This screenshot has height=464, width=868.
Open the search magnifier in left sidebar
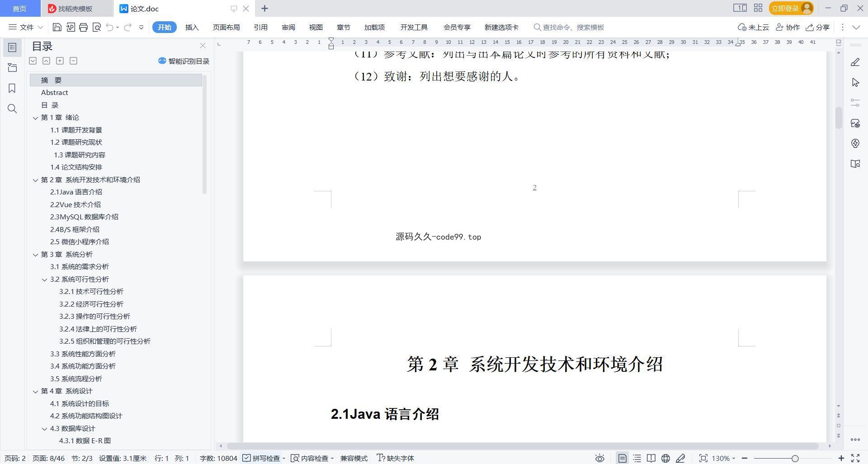(12, 109)
